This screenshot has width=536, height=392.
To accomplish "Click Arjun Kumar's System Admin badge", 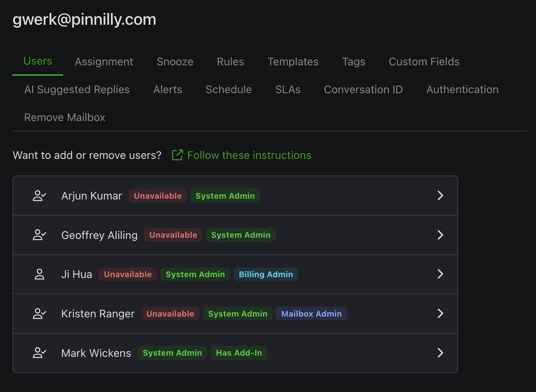I will point(225,196).
